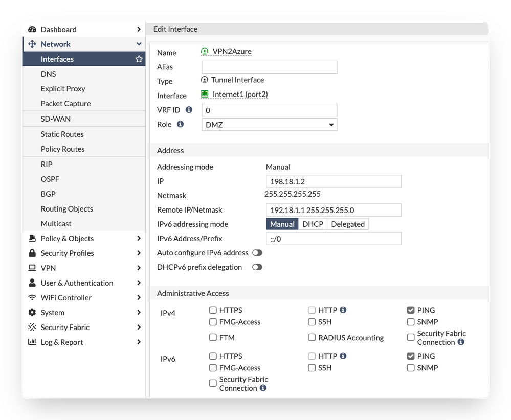Collapse the Network menu chevron
This screenshot has height=420, width=511.
tap(139, 44)
